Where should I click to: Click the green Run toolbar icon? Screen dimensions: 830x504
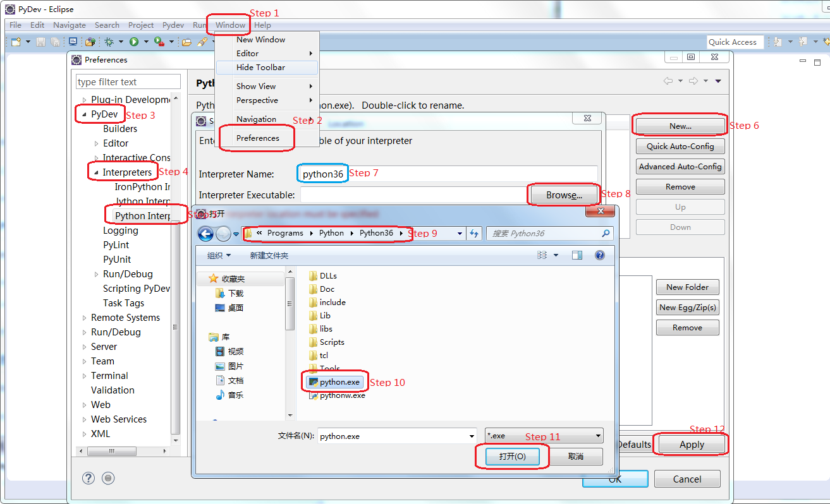click(x=134, y=42)
